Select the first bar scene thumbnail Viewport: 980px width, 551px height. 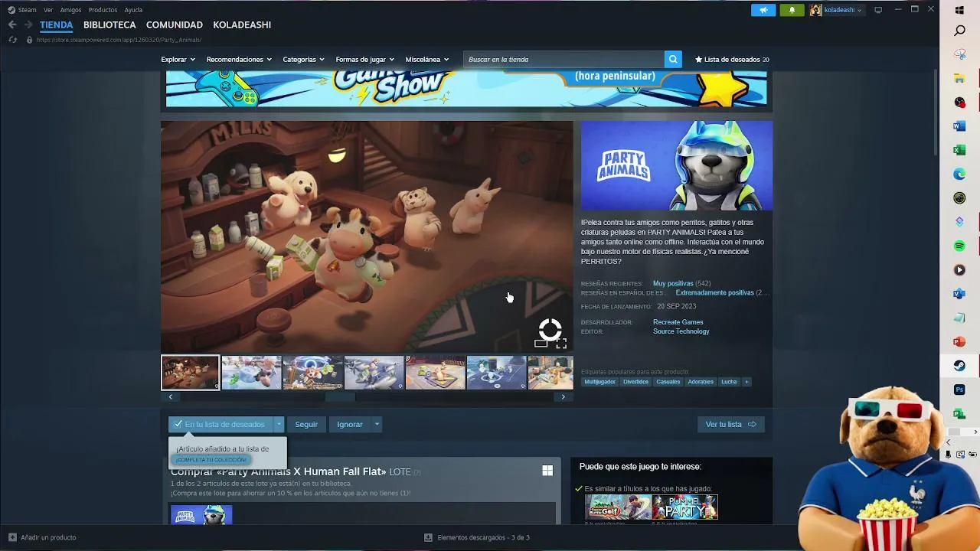[x=190, y=373]
